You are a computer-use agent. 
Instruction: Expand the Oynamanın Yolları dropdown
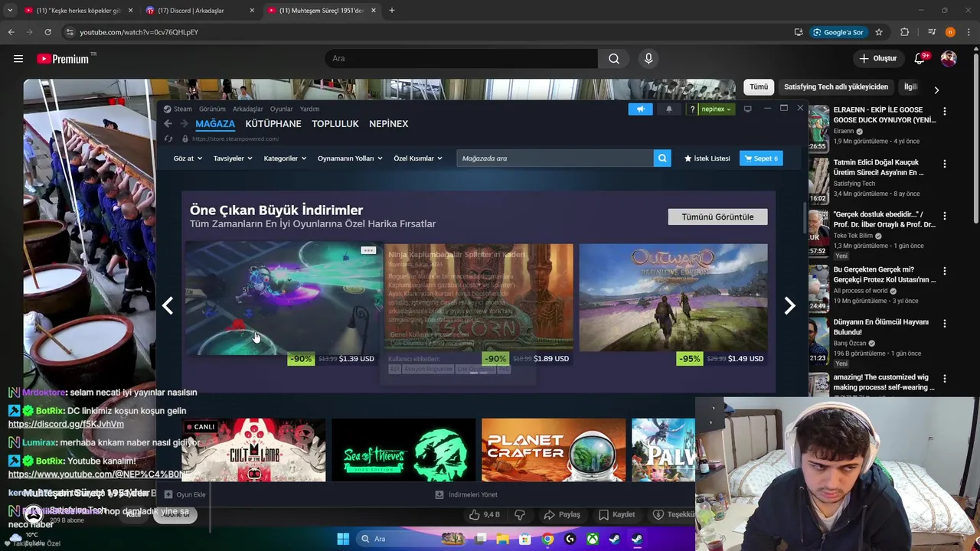[x=350, y=158]
